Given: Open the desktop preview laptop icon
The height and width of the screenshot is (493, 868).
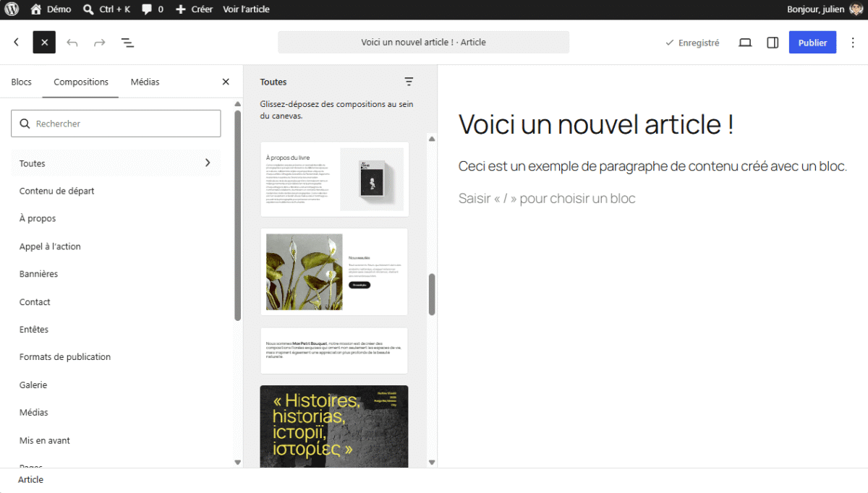Looking at the screenshot, I should click(x=745, y=43).
